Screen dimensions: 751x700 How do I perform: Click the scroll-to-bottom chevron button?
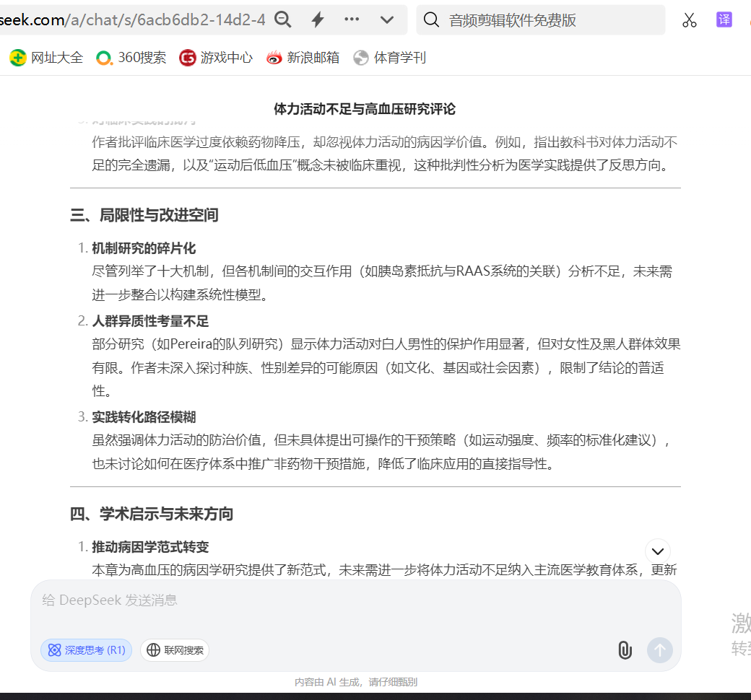pyautogui.click(x=658, y=551)
